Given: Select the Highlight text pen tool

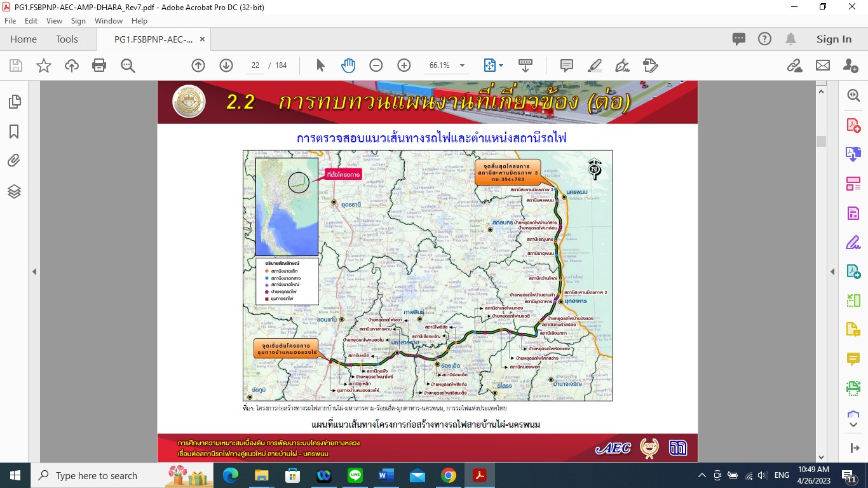Looking at the screenshot, I should click(x=594, y=65).
